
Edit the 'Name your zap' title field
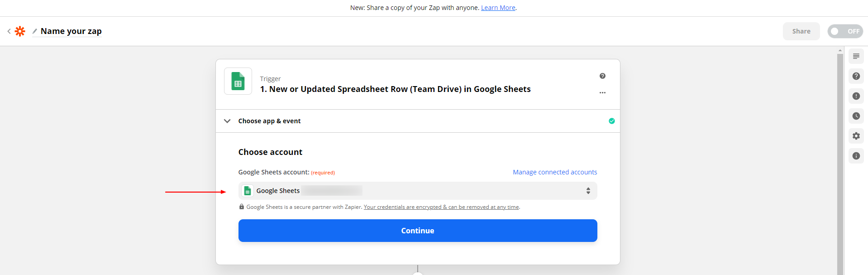pyautogui.click(x=71, y=31)
